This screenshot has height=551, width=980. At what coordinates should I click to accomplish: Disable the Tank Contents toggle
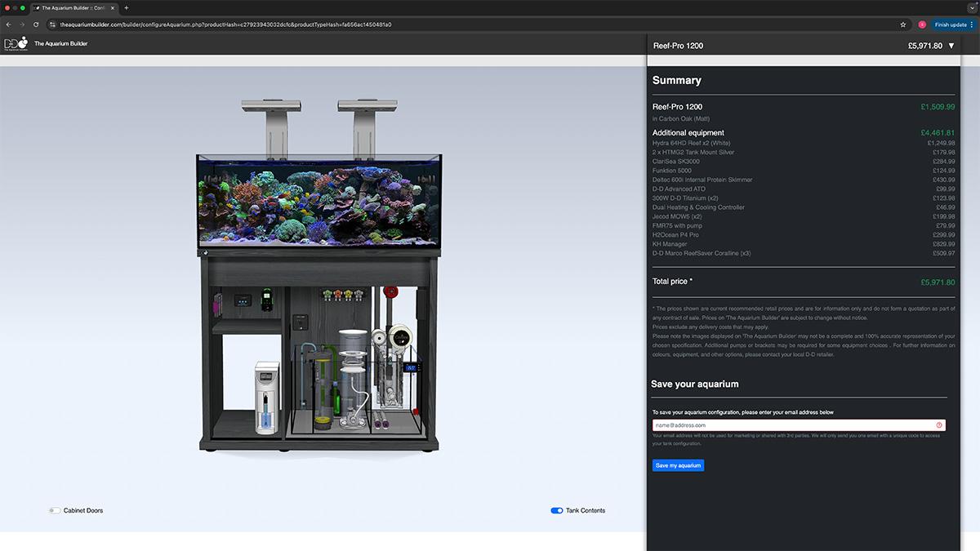557,511
